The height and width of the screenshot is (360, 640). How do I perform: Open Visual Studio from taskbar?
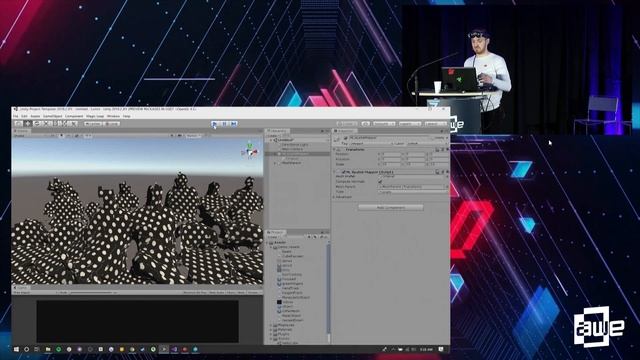[174, 349]
